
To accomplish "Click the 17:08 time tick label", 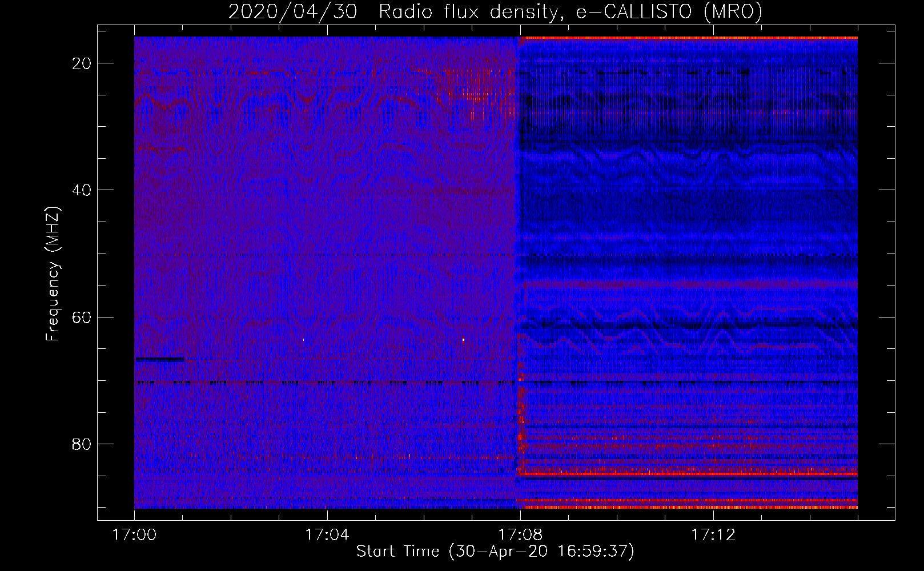I will point(520,535).
